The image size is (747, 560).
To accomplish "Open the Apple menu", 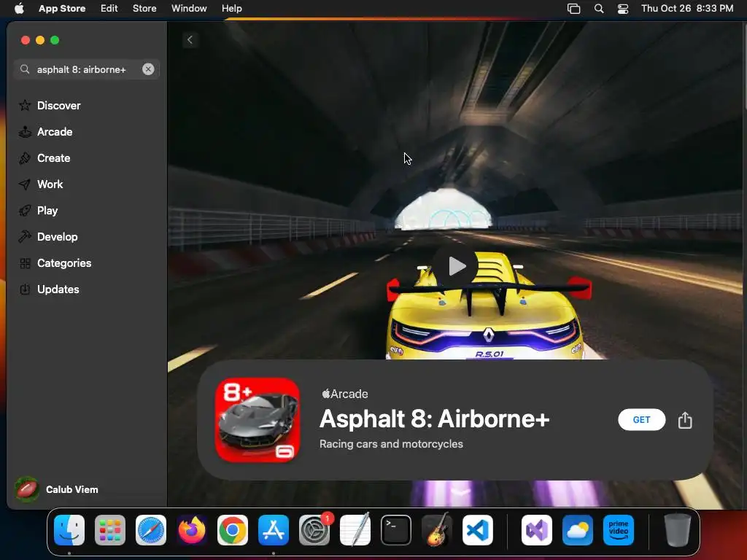I will 19,8.
